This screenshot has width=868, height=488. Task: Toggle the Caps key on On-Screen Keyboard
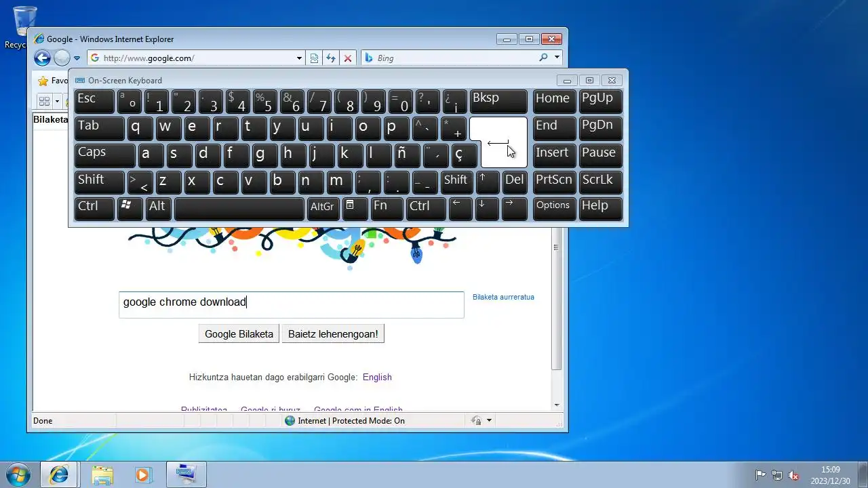[104, 156]
